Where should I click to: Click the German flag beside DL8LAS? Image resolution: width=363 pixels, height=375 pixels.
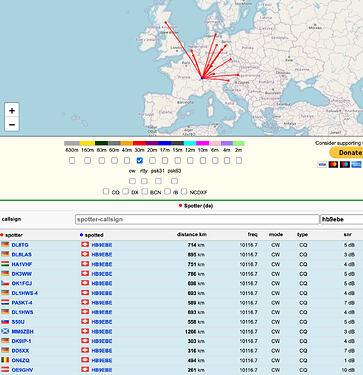5,254
